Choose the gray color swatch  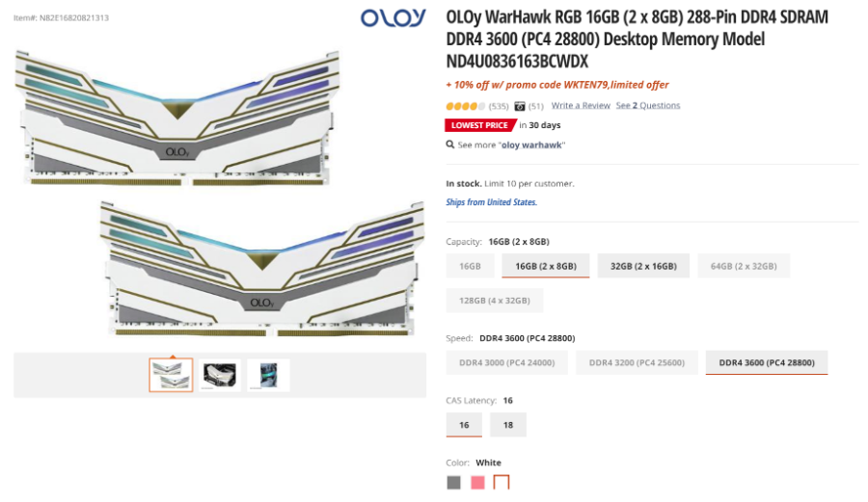[454, 483]
